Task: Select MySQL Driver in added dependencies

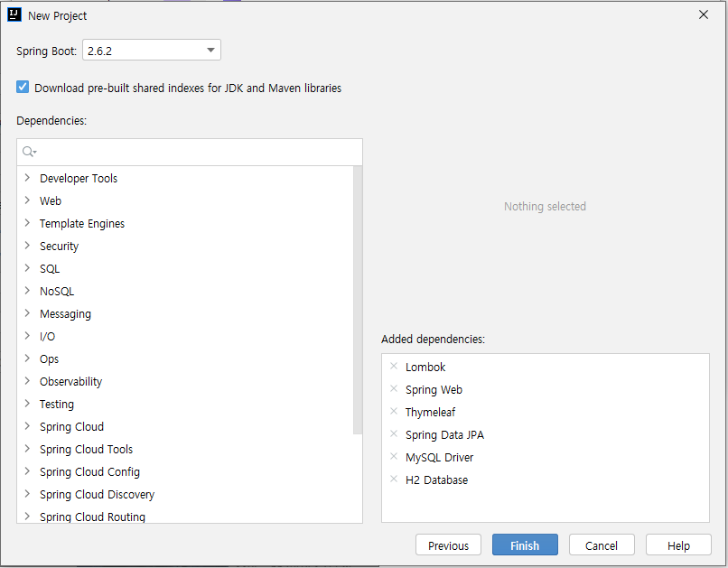Action: [x=439, y=458]
